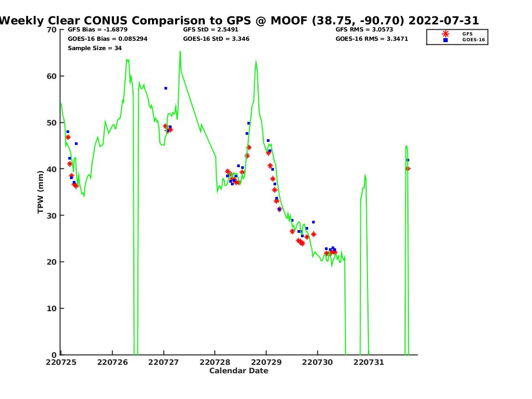This screenshot has width=532, height=399.
Task: Click the TPW (mm) y-axis label
Action: pos(41,192)
